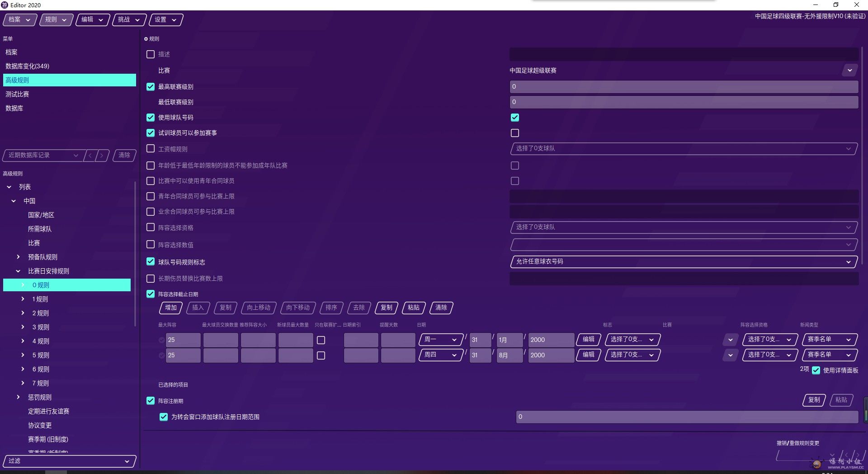
Task: Toggle the 使用详情面板 checkbox
Action: (x=816, y=370)
